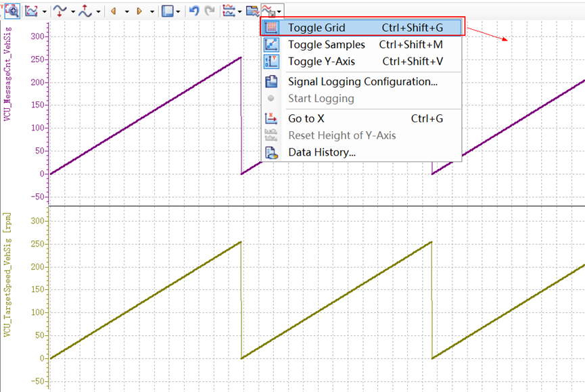The height and width of the screenshot is (392, 585).
Task: Click the olive VCU_TargetSpeed_VehSig signal curve
Action: click(x=145, y=300)
